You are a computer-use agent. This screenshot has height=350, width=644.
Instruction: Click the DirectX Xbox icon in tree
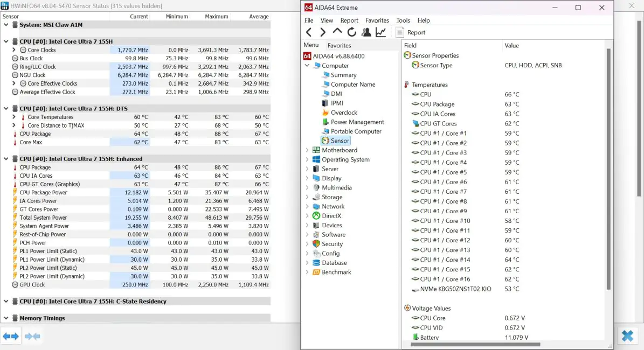[316, 216]
